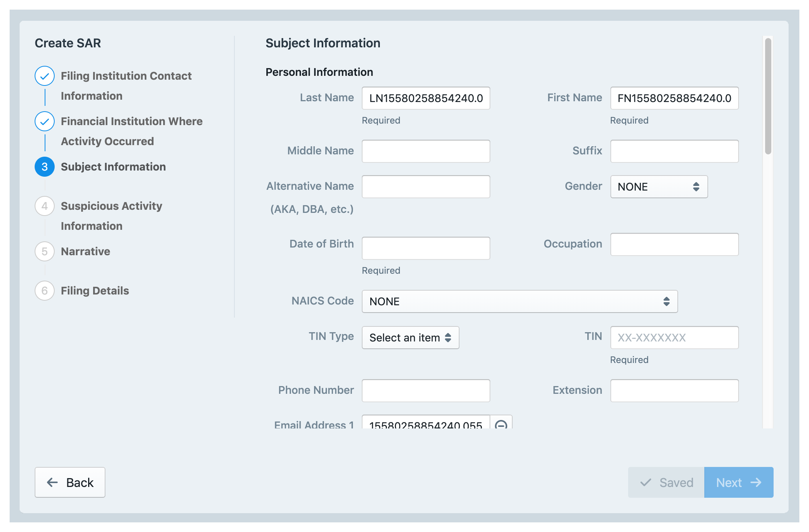809x532 pixels.
Task: Click the Financial Institution step checkmark icon
Action: click(45, 121)
